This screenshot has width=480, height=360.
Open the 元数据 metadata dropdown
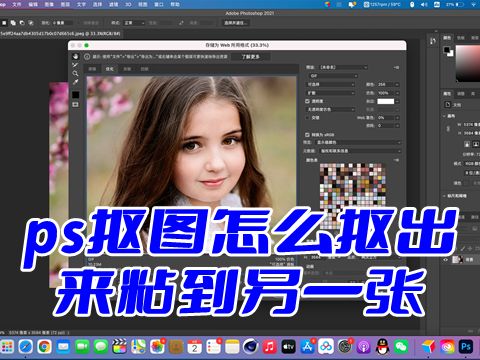tap(360, 151)
